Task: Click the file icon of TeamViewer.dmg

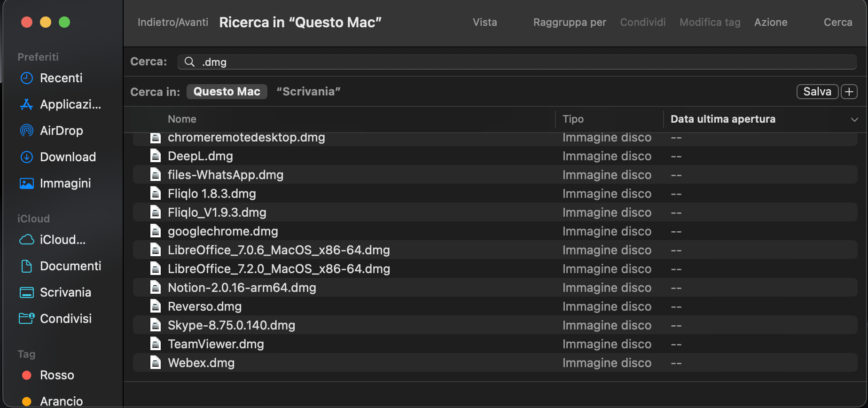Action: tap(155, 344)
